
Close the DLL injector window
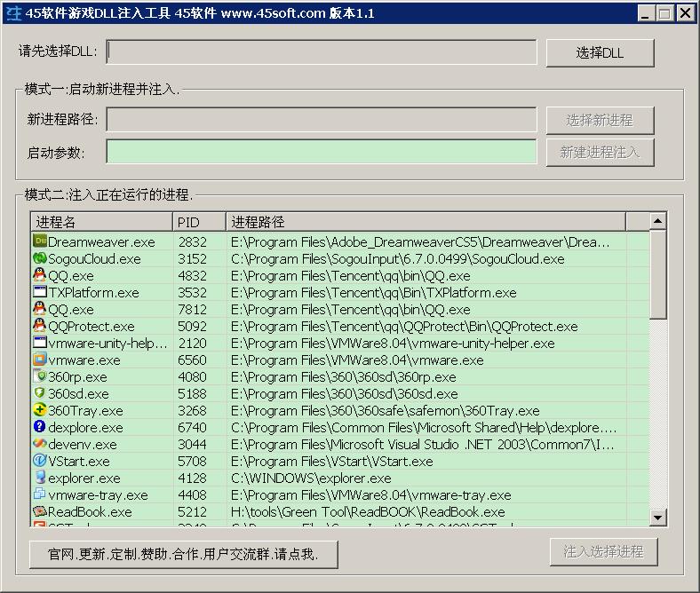[x=685, y=13]
